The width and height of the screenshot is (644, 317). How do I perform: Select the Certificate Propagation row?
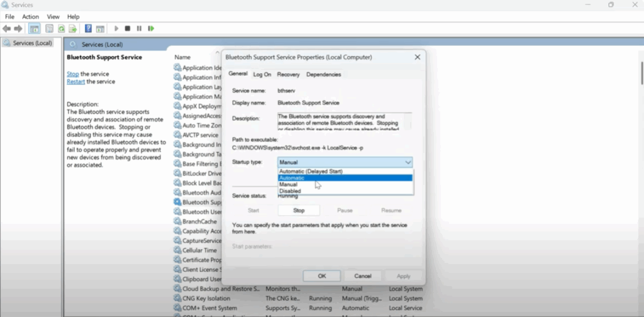(197, 260)
